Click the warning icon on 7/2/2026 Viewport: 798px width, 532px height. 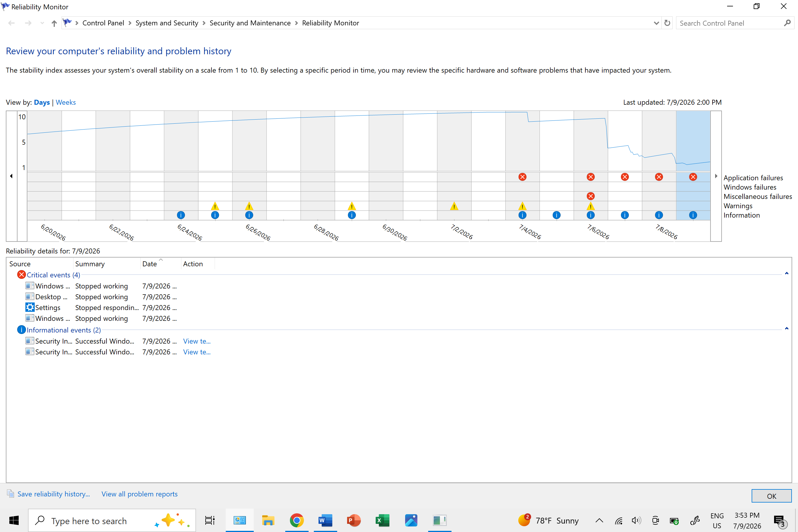click(x=454, y=206)
